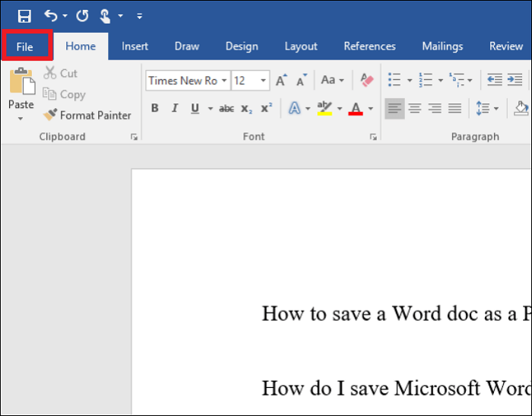Click the Increase Font Size icon
This screenshot has height=416, width=532.
pyautogui.click(x=281, y=81)
